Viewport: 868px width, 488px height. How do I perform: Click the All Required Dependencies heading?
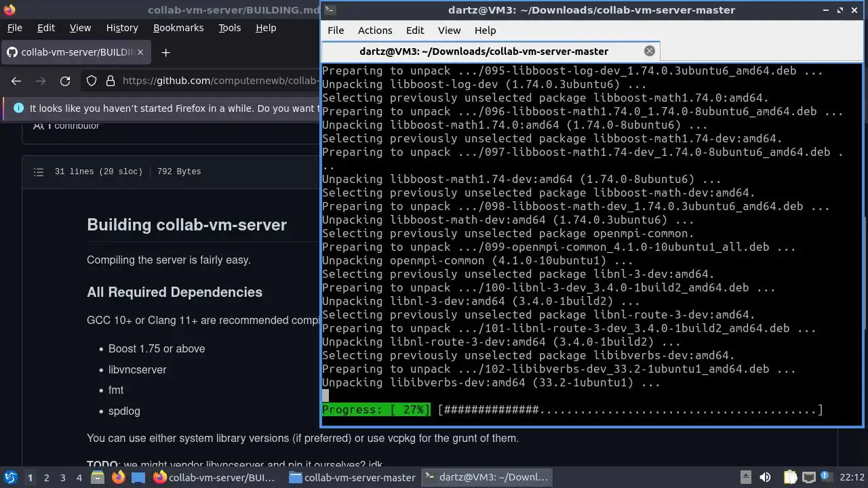click(174, 292)
